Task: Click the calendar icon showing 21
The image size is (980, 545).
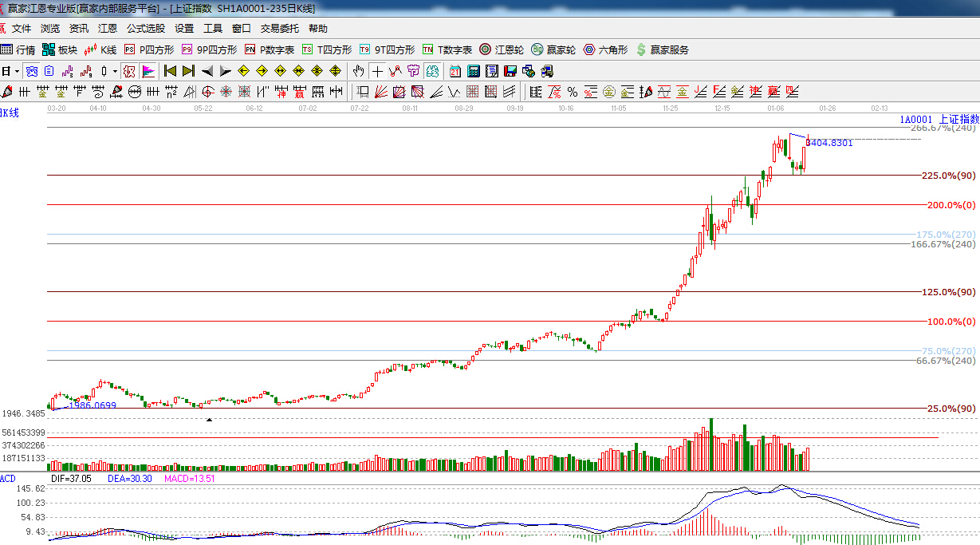Action: click(x=455, y=71)
